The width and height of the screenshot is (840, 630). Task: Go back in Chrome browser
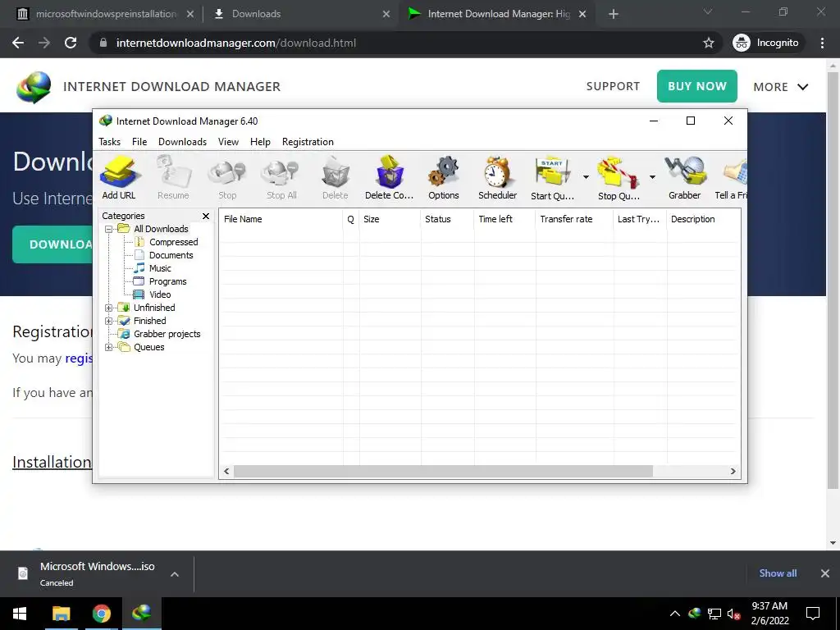click(x=18, y=43)
